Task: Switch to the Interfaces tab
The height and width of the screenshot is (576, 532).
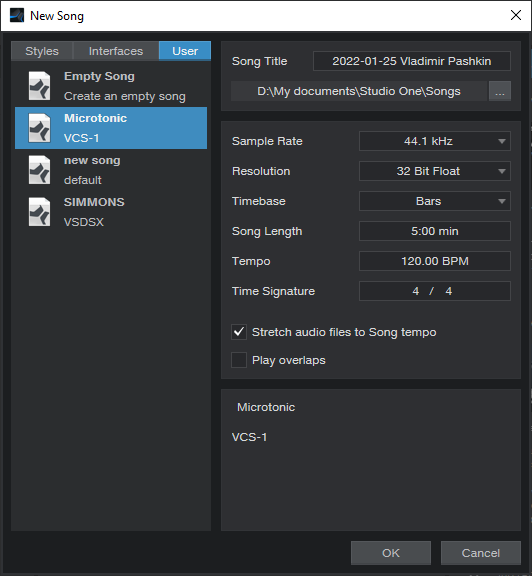Action: (116, 51)
